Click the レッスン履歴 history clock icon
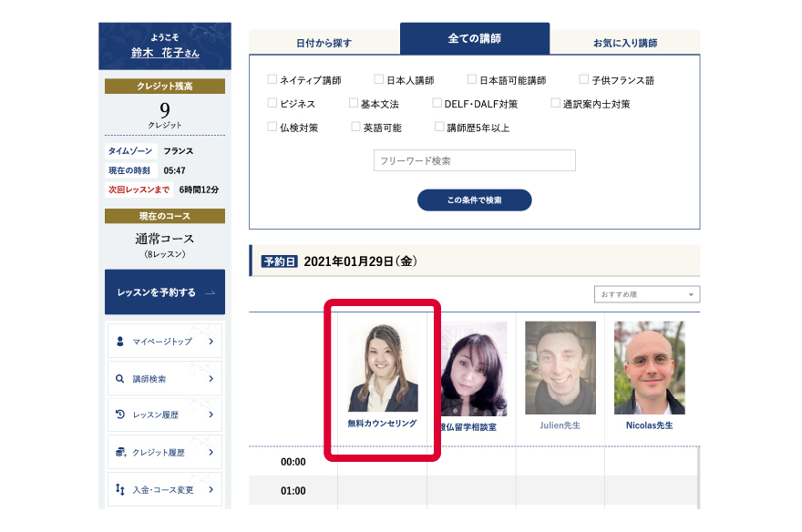 (119, 415)
